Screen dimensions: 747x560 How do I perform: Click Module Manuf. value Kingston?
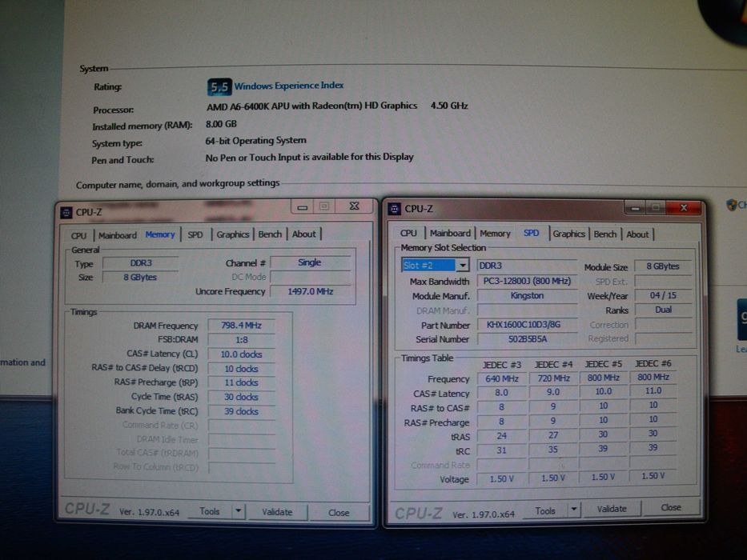click(527, 296)
